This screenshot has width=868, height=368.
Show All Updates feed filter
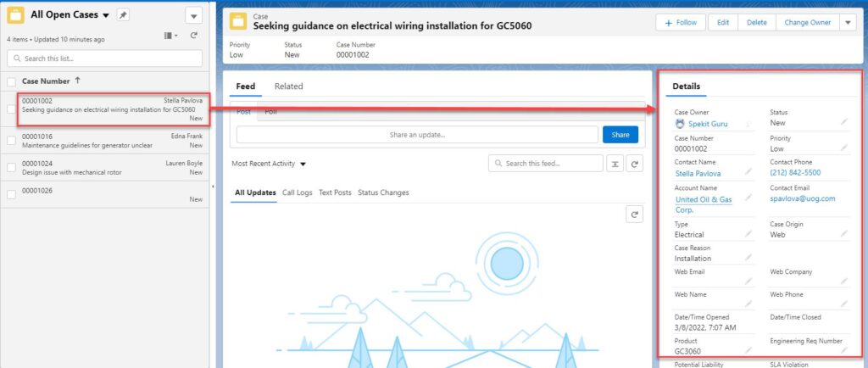click(255, 192)
